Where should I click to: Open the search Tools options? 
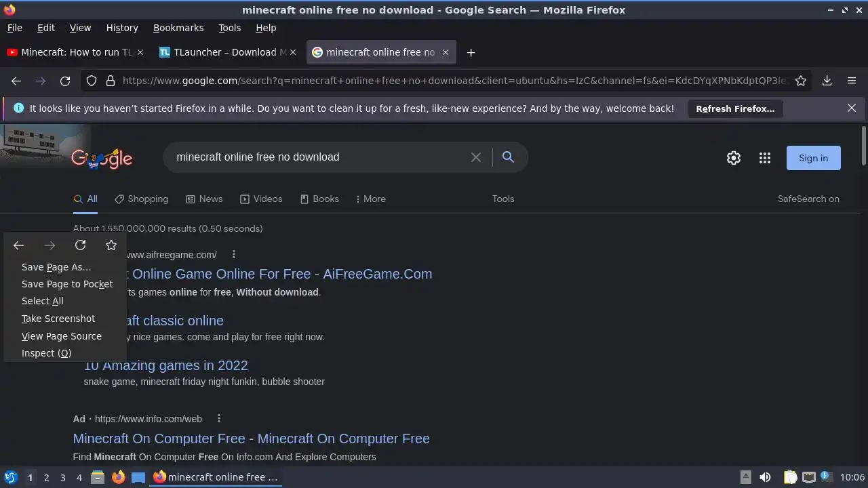(503, 199)
